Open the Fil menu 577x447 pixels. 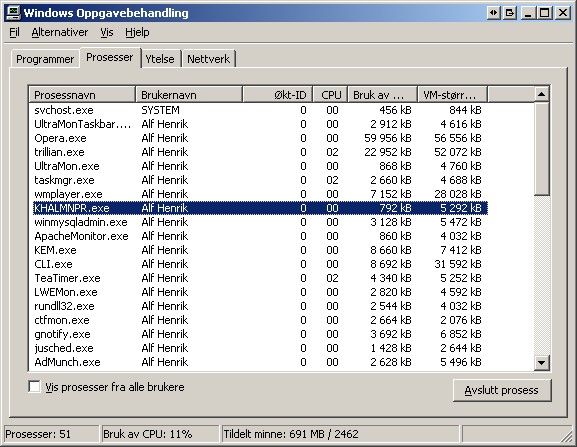point(14,32)
